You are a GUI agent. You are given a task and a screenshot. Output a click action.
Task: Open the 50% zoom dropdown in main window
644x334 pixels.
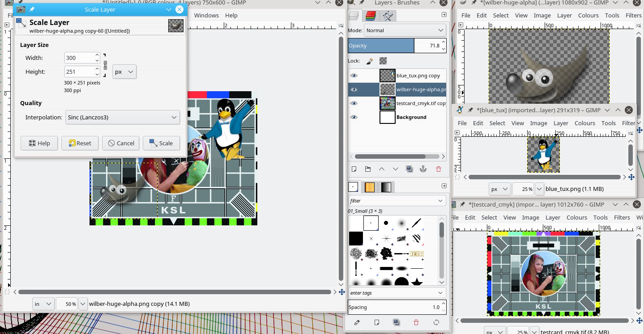click(83, 304)
